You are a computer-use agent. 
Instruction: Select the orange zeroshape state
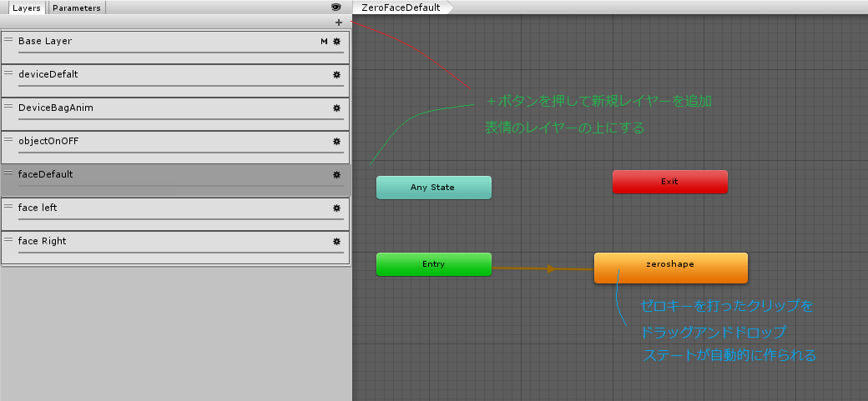[x=671, y=268]
